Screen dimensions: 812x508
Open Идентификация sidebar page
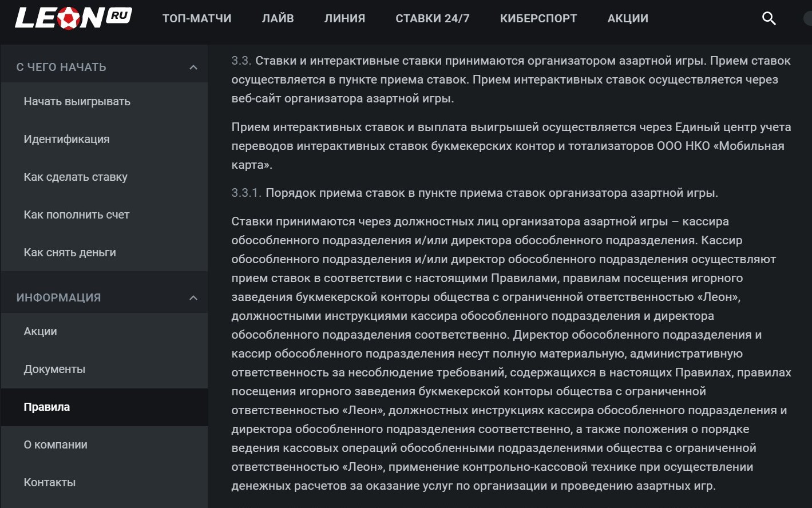pos(104,140)
